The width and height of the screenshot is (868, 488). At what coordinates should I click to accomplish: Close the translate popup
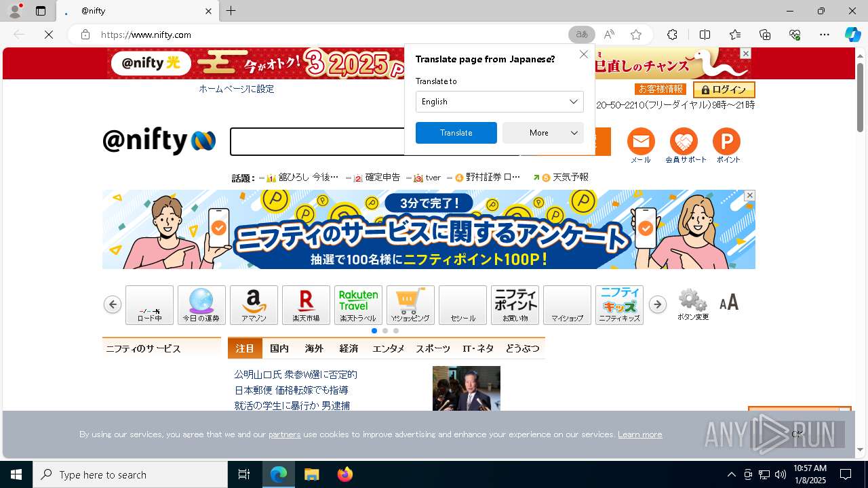[584, 54]
